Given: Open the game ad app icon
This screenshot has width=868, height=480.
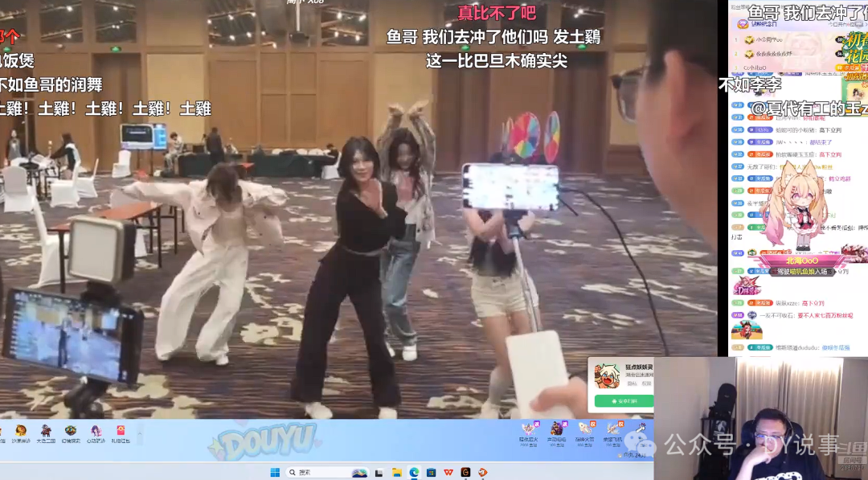Looking at the screenshot, I should click(608, 376).
